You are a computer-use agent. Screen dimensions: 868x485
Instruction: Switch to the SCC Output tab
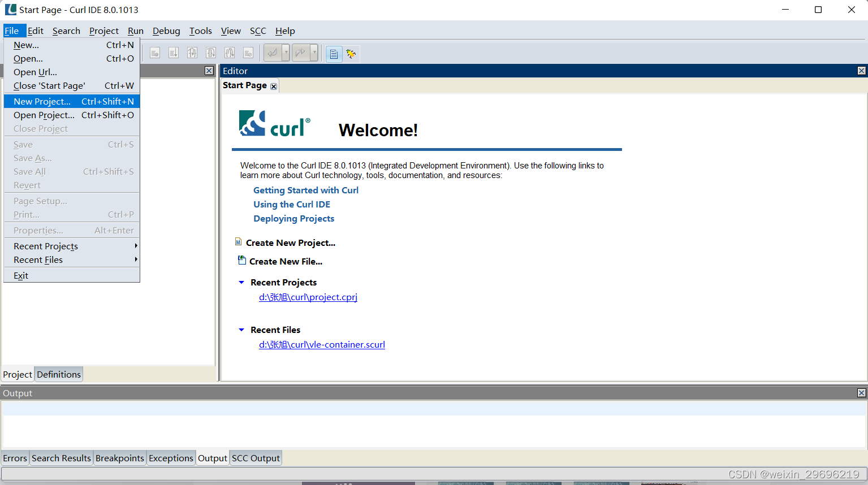pos(256,458)
